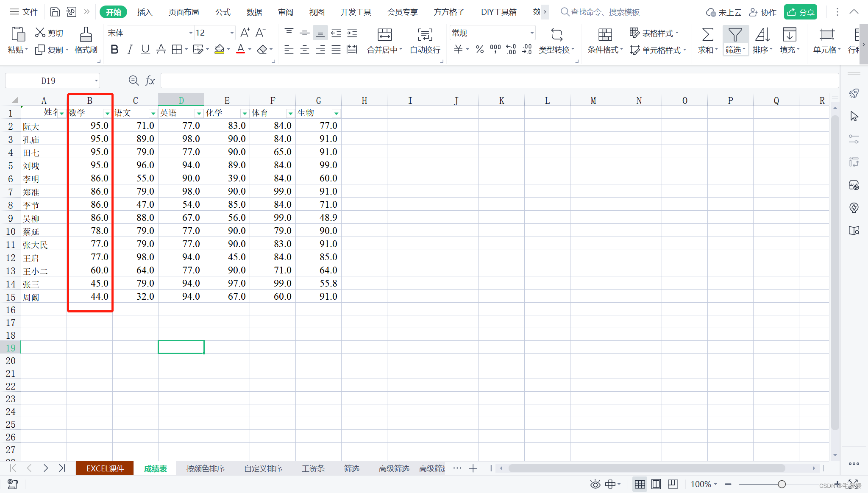Click the AutoSum (求和) sigma icon
This screenshot has height=493, width=868.
coord(707,35)
